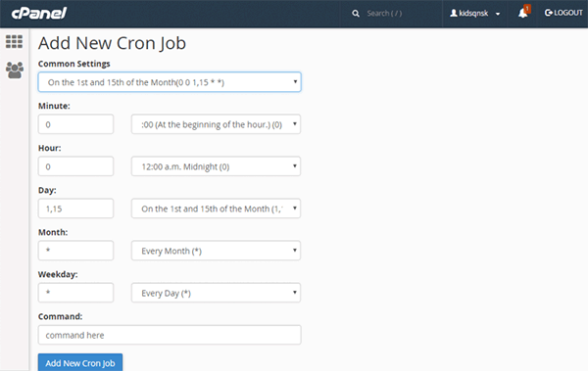Open the home grid icon in sidebar
Screen dimensions: 588x371
(15, 41)
